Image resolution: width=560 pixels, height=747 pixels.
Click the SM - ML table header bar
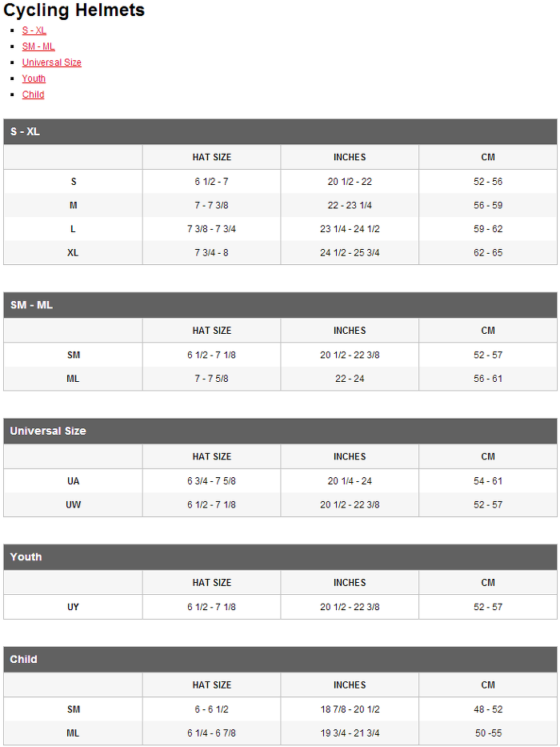(280, 305)
